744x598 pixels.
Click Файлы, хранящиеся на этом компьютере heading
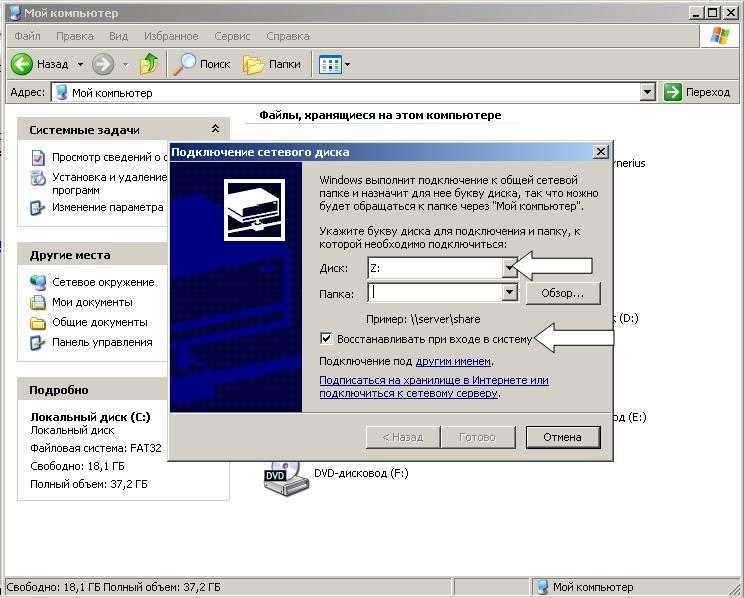[380, 115]
